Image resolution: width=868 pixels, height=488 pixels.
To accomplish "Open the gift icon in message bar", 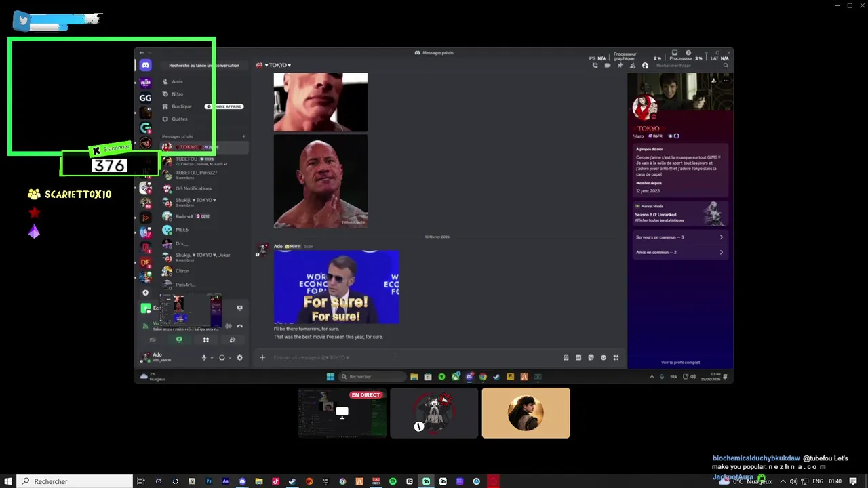I will (566, 357).
